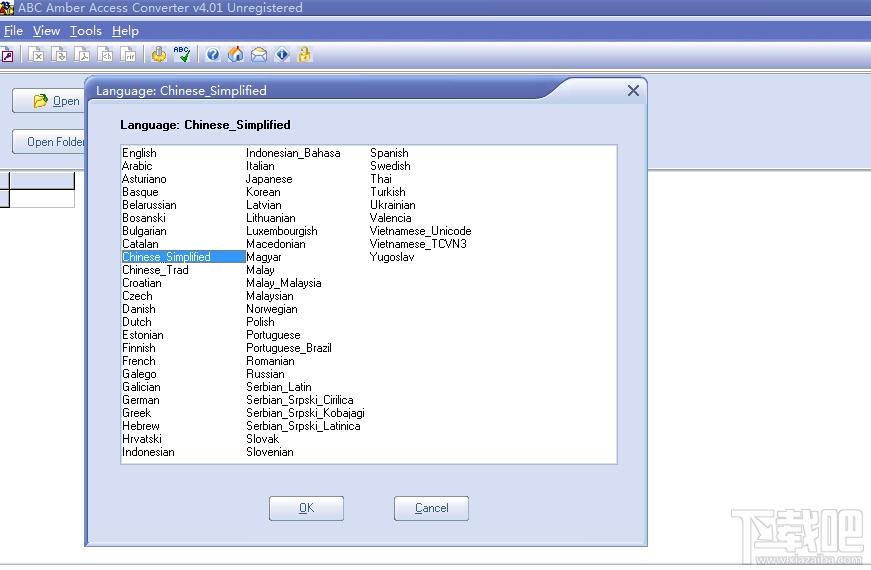Open the Help menu
Viewport: 871px width, 570px height.
coord(125,31)
